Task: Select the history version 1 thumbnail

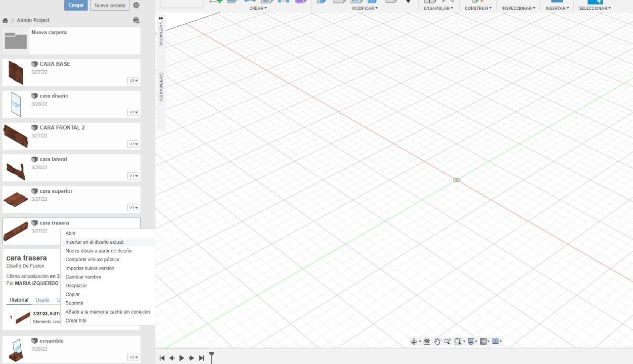Action: [23, 318]
